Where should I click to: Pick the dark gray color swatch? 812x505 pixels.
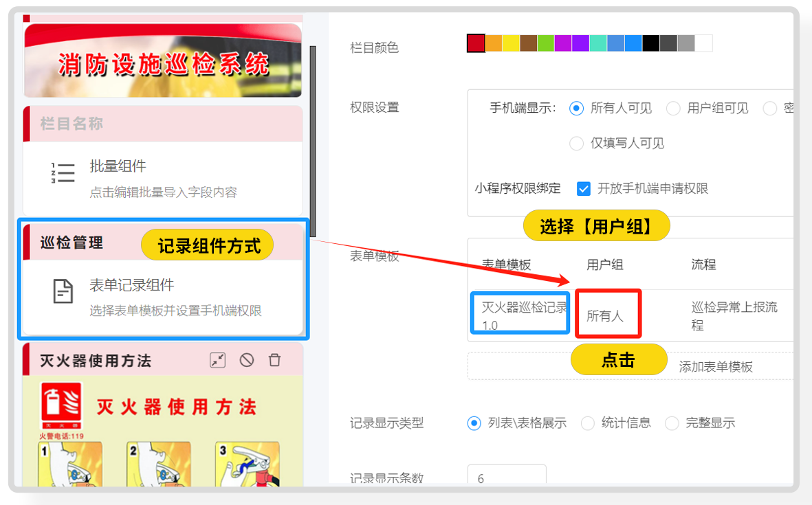[x=668, y=43]
